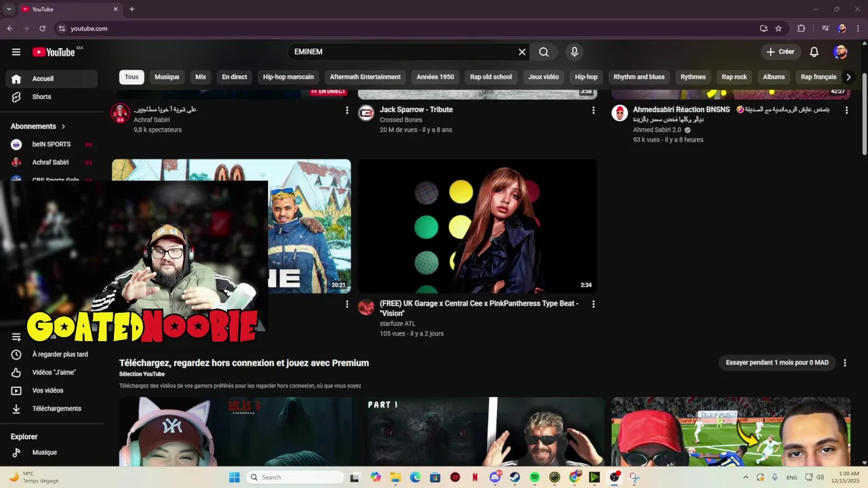This screenshot has height=488, width=868.
Task: Select the Rap old school chip
Action: coord(491,77)
